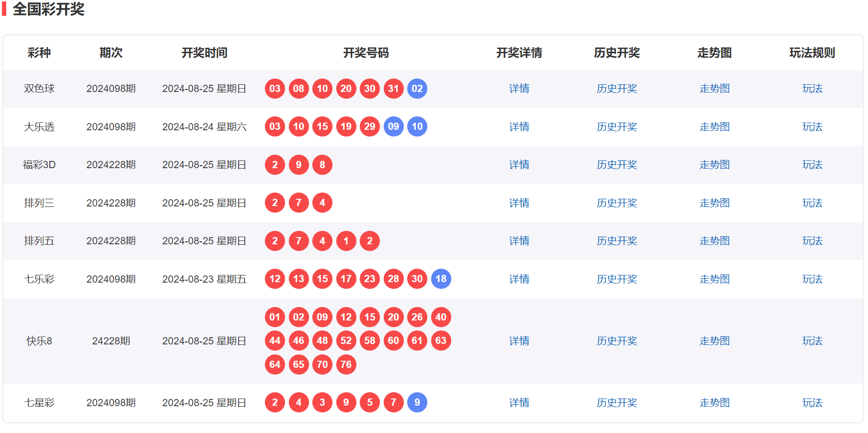The width and height of the screenshot is (868, 433).
Task: Click the 彩种 column header
Action: 39,53
